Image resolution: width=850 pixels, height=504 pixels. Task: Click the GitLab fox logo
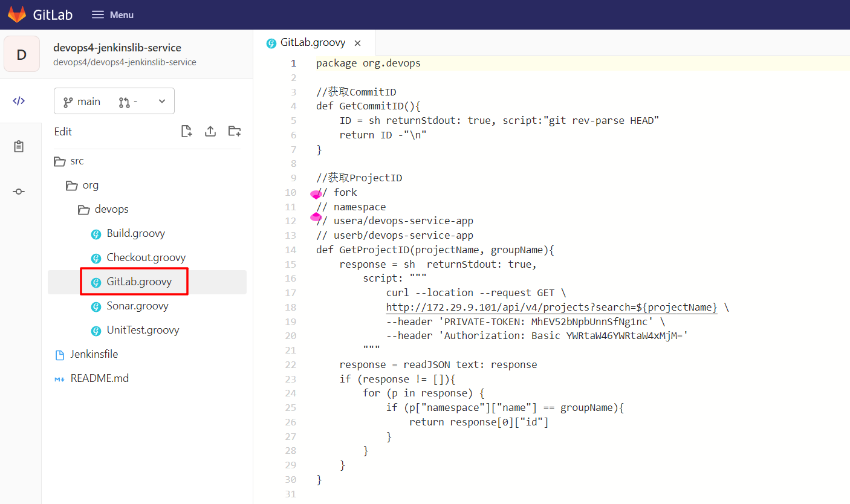pos(17,15)
